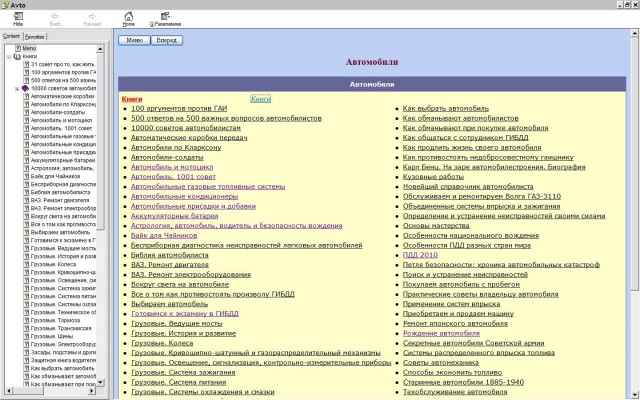640x400 pixels.
Task: Select the Menu page icon in tree
Action: point(17,48)
